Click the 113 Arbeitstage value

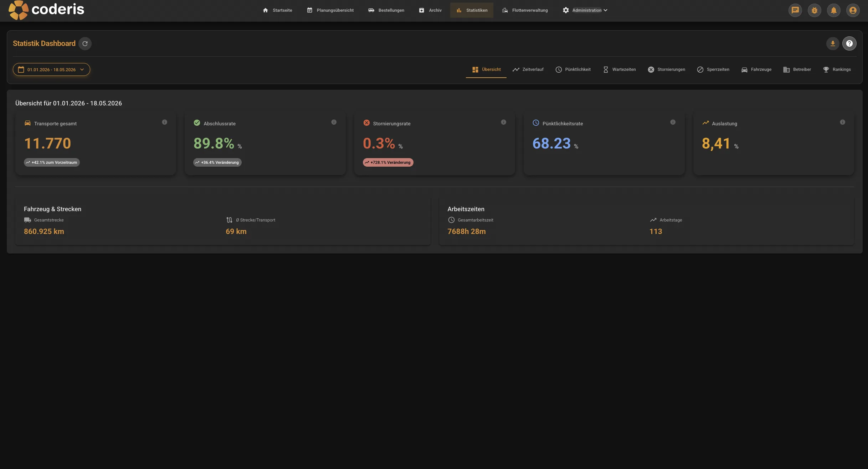click(x=656, y=231)
